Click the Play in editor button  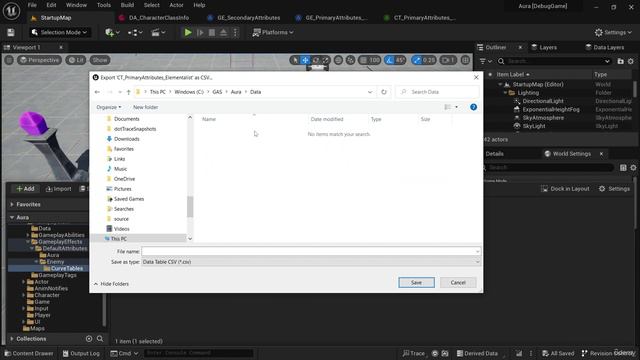click(x=187, y=32)
